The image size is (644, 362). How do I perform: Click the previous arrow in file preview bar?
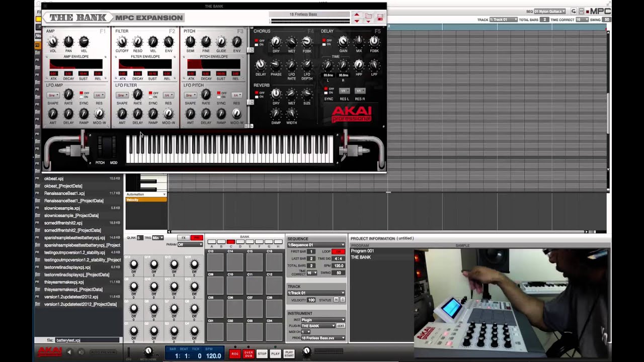pos(69,352)
